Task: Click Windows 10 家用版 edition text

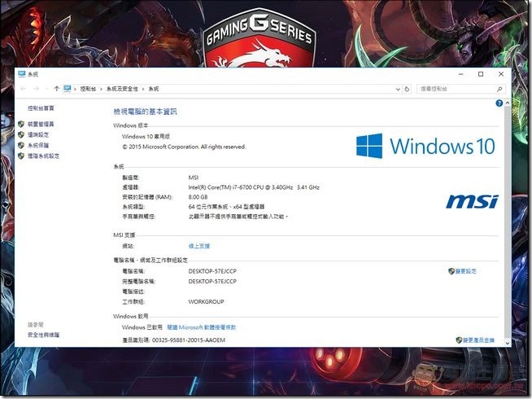Action: coord(146,137)
